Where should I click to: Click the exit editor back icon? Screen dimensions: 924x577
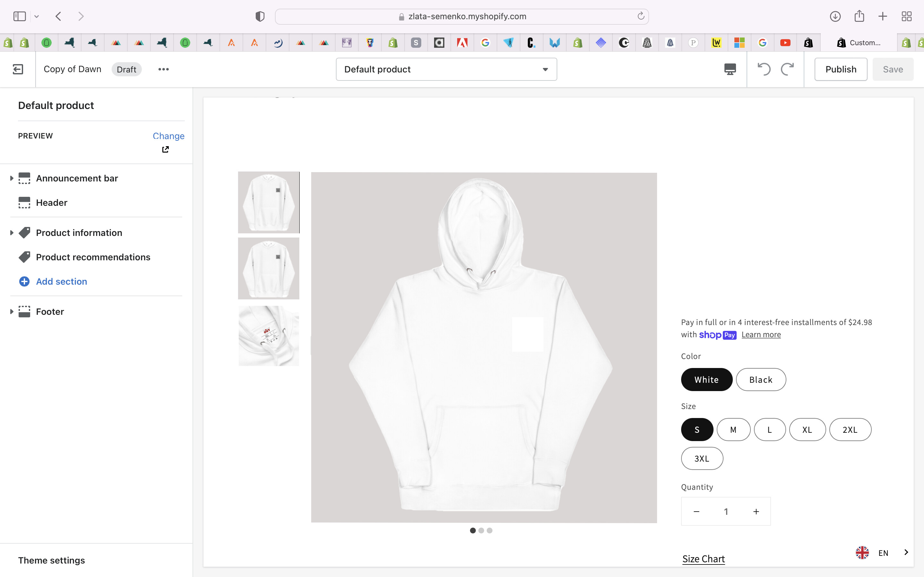(18, 69)
